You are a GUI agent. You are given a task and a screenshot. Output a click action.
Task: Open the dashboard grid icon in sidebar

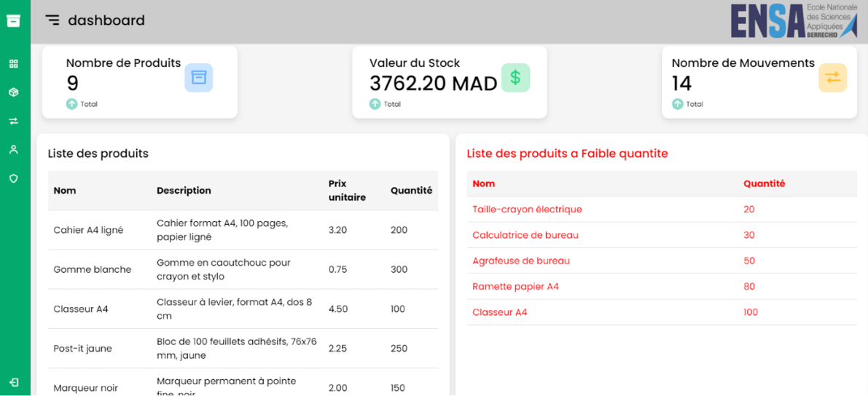coord(13,64)
